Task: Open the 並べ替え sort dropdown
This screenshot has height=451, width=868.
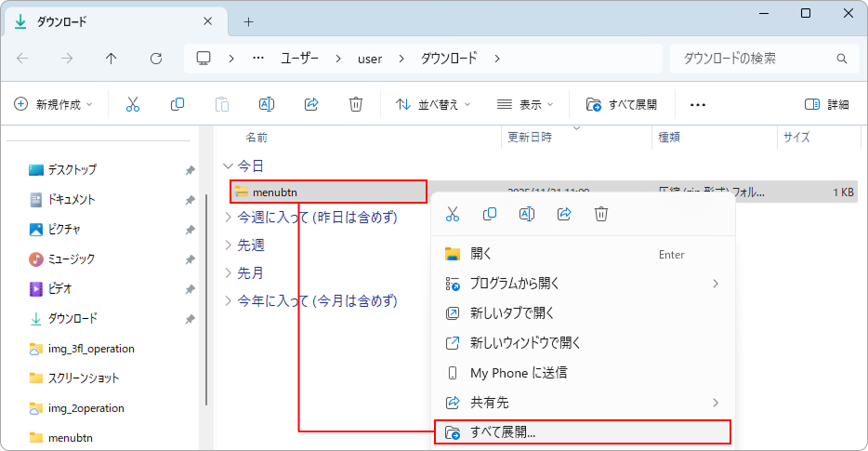Action: pos(433,104)
